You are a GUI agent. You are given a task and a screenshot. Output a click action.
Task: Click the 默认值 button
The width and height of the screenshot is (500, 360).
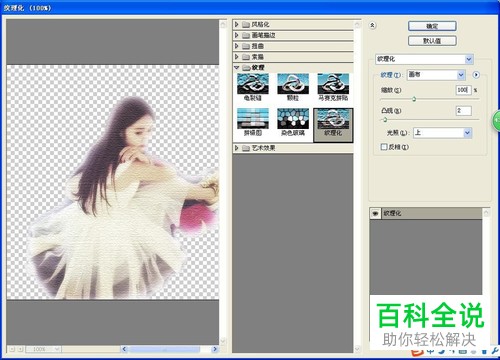click(432, 41)
